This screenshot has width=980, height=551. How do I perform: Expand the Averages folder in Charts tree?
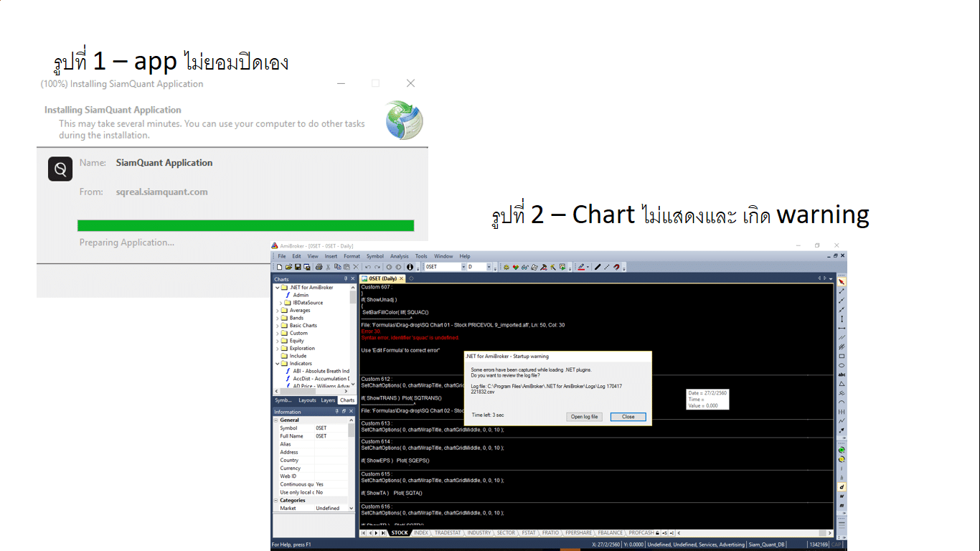[x=278, y=311]
